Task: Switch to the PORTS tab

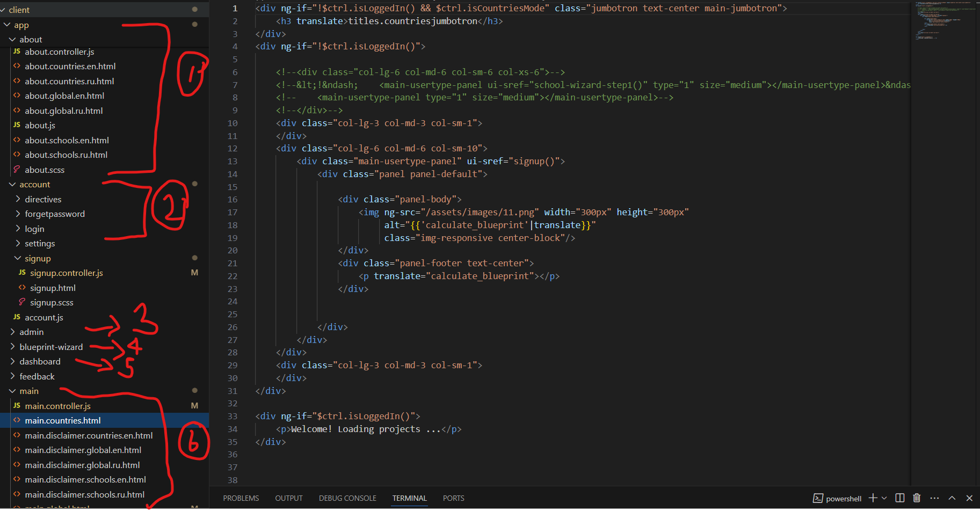Action: click(x=453, y=498)
